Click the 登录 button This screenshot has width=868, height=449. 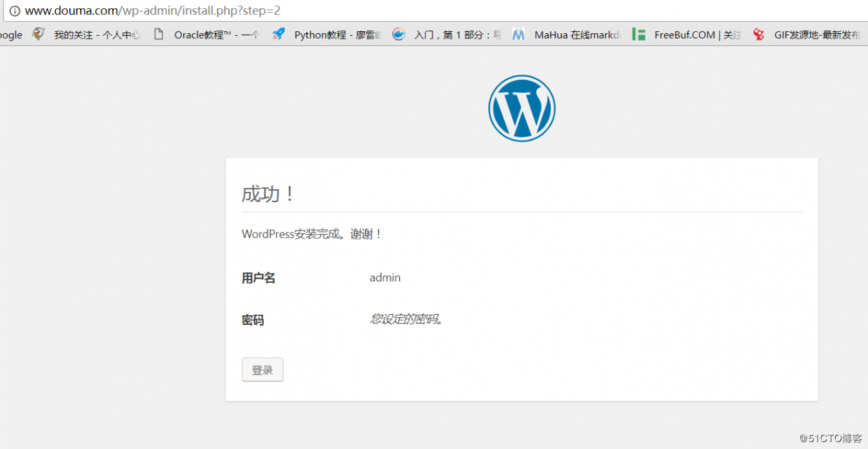click(262, 370)
